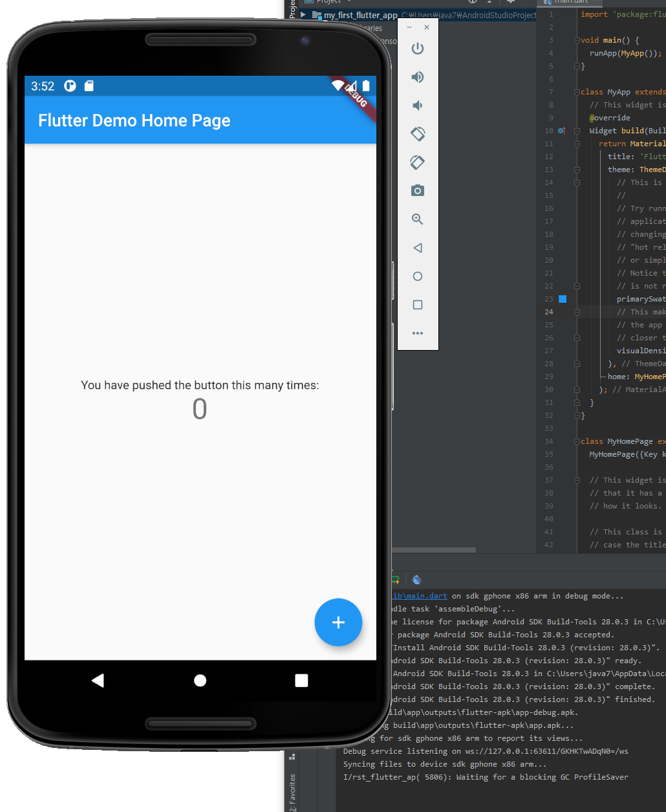Click "primarySwat" code on line 23
Screen dimensions: 666x812
pyautogui.click(x=641, y=299)
